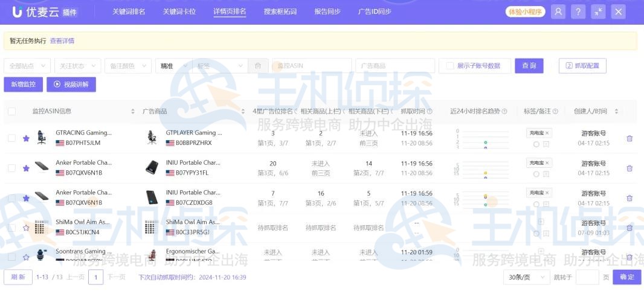Check the GTRACING Gaming row checkbox

point(12,138)
